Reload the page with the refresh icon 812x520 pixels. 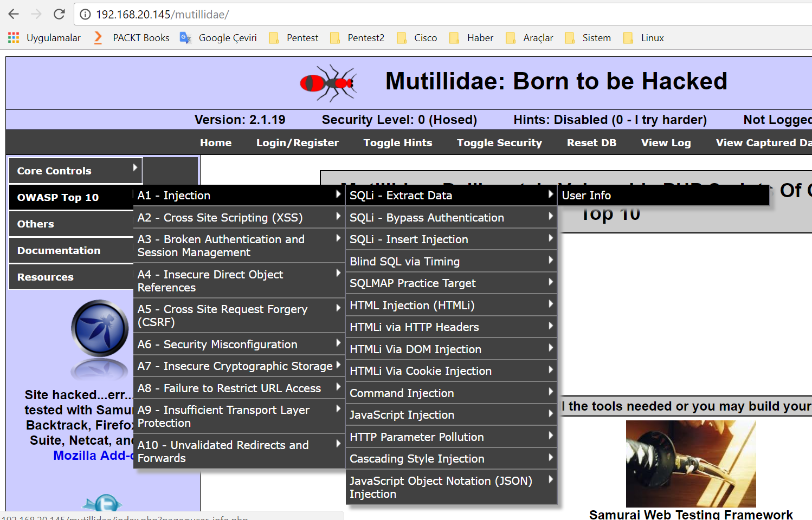pos(59,14)
